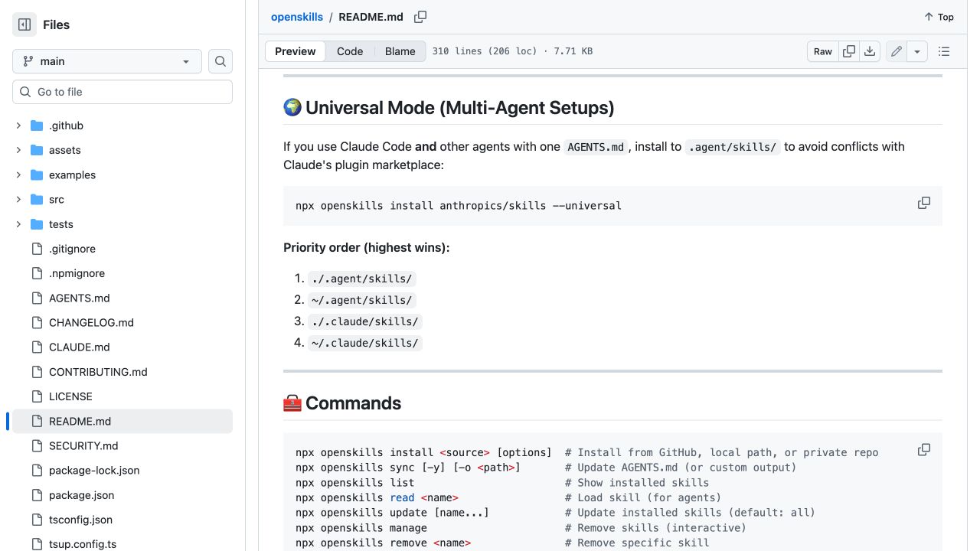Image resolution: width=980 pixels, height=551 pixels.
Task: Open the examples folder
Action: [72, 174]
